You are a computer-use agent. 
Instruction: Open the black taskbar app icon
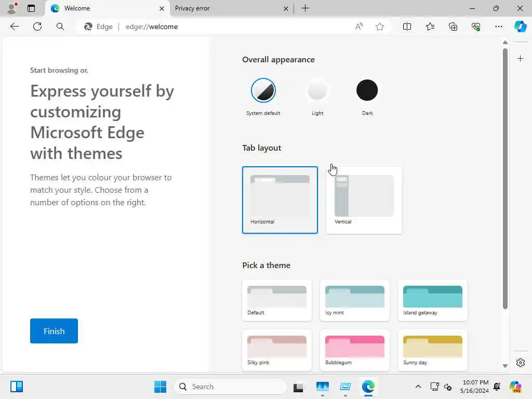click(298, 387)
